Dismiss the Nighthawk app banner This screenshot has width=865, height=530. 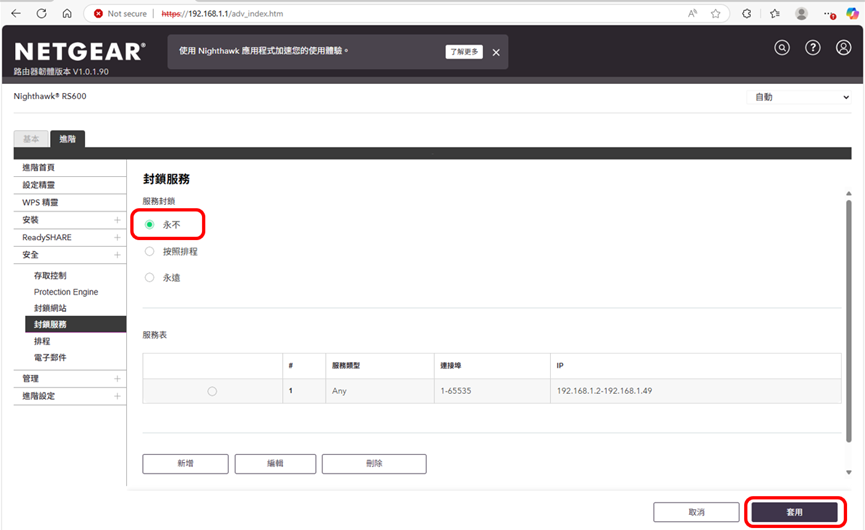(x=496, y=52)
